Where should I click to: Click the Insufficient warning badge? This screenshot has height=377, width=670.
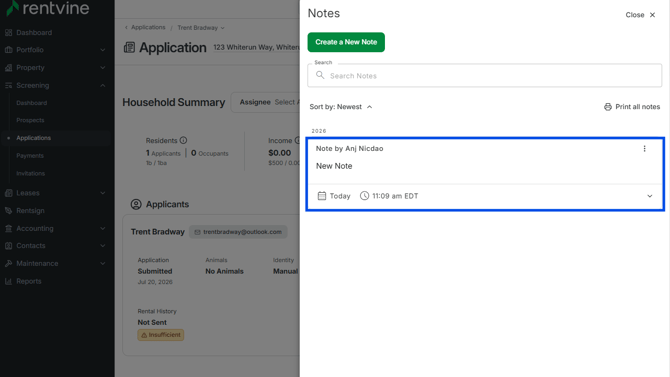tap(161, 335)
